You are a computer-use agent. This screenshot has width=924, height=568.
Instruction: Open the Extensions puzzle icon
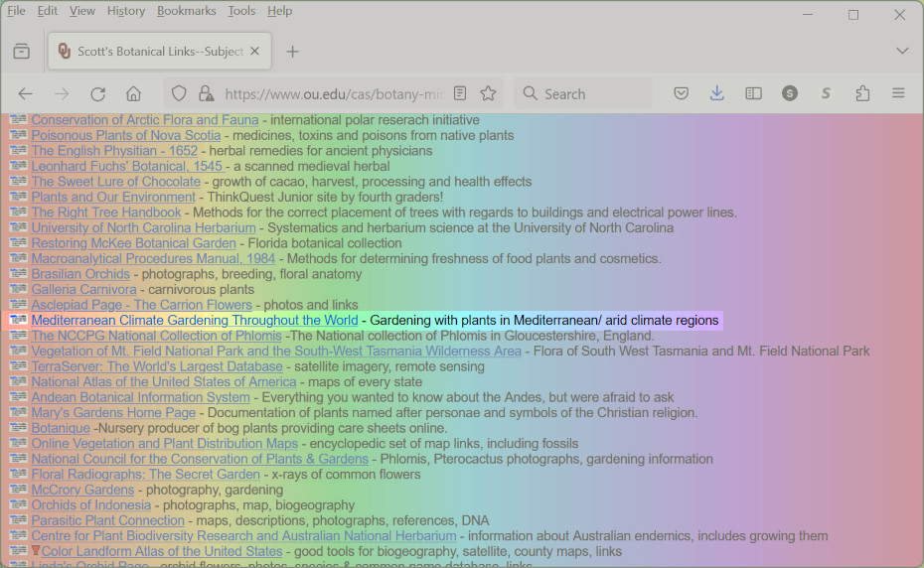862,93
